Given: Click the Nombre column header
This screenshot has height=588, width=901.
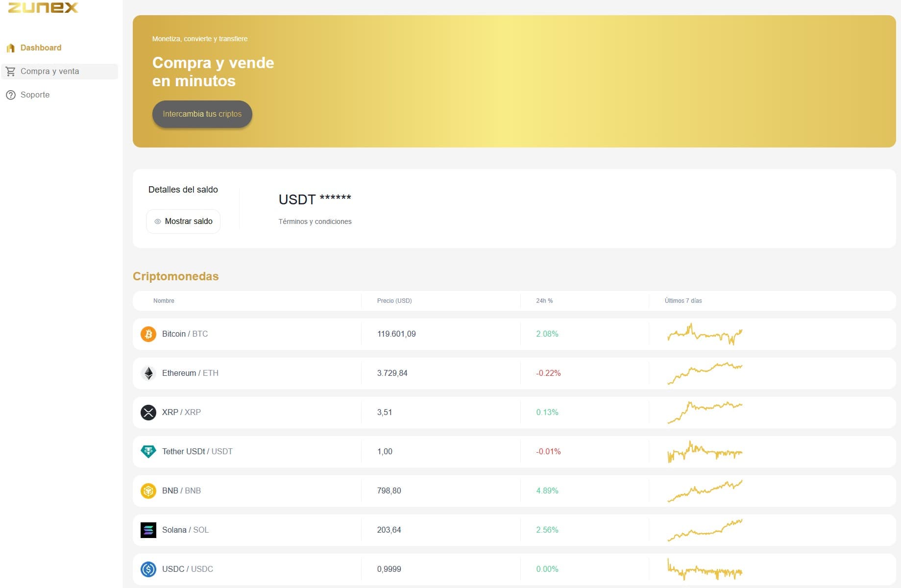Looking at the screenshot, I should pyautogui.click(x=164, y=301).
